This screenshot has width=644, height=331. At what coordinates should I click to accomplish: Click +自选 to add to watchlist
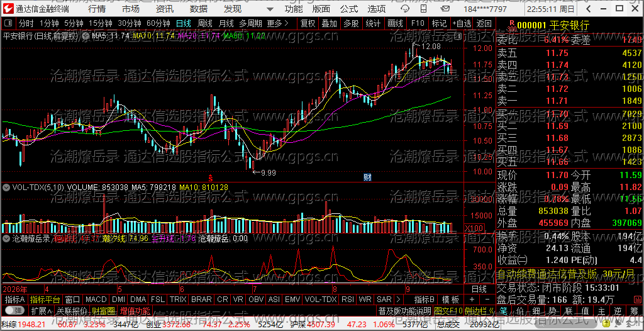click(x=462, y=23)
